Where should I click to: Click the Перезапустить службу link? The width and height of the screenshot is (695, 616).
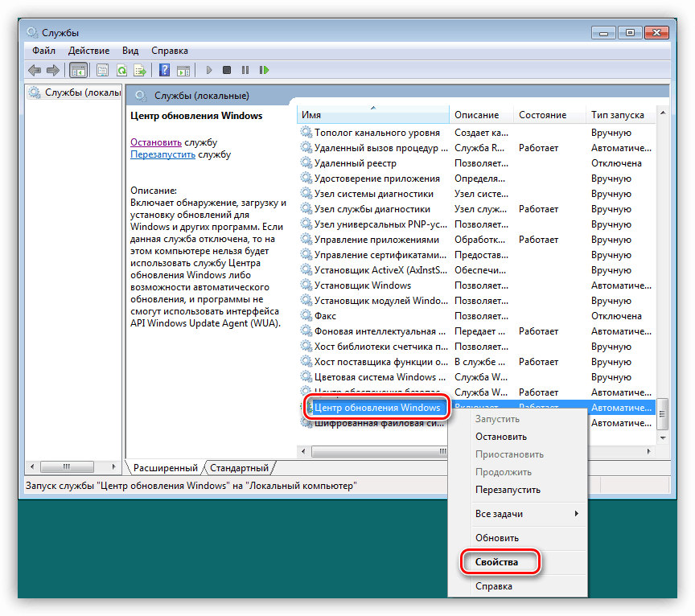coord(162,154)
